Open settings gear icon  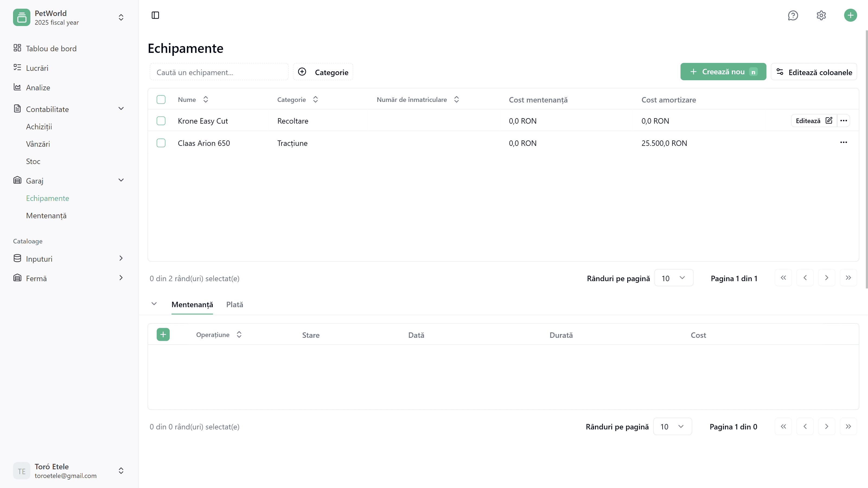tap(821, 15)
